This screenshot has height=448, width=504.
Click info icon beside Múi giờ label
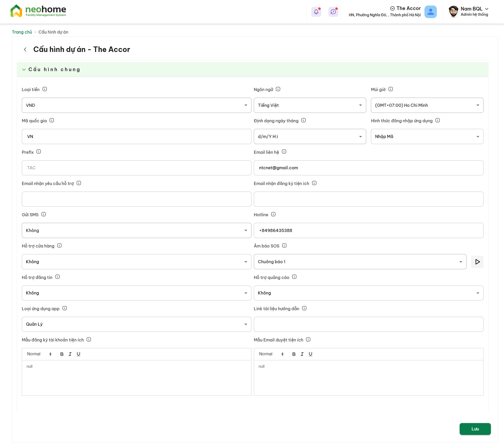391,89
